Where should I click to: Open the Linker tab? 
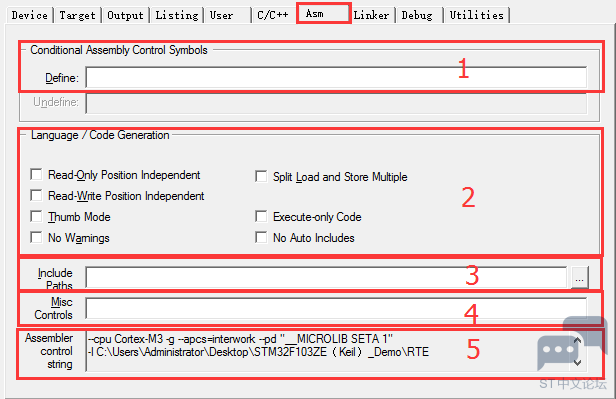pyautogui.click(x=372, y=15)
